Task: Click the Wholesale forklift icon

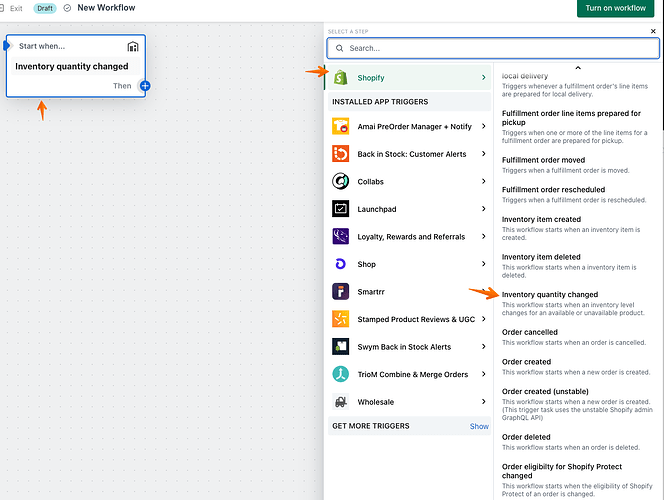Action: click(340, 401)
